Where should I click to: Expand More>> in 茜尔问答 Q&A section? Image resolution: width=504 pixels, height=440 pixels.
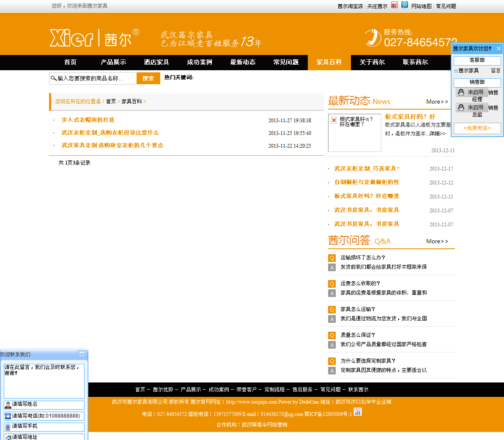(437, 241)
